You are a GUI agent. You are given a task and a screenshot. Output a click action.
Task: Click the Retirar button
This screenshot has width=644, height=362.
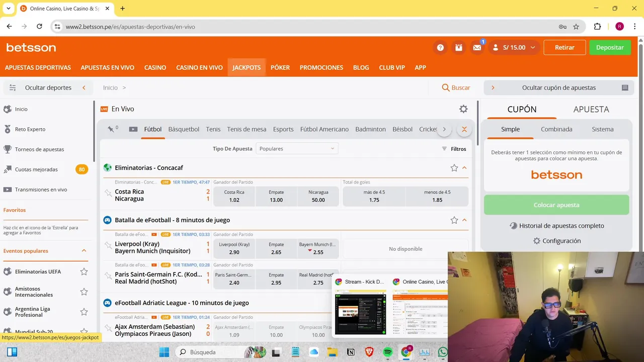click(565, 47)
